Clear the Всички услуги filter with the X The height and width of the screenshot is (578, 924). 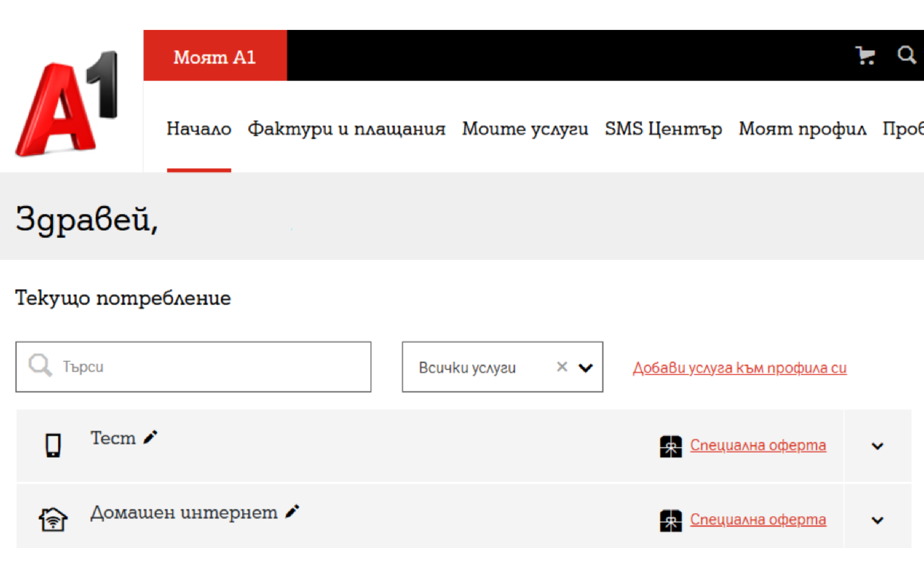coord(562,367)
